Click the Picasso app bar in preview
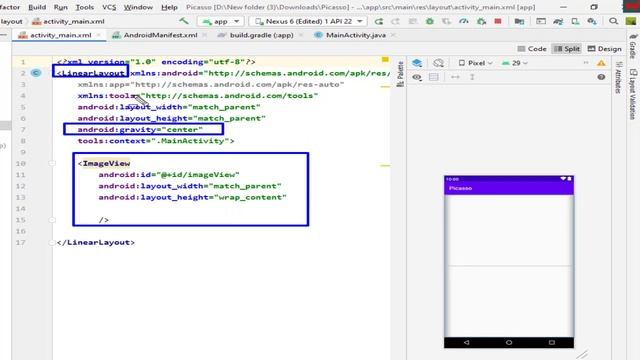Screen dimensions: 640x360 click(509, 188)
